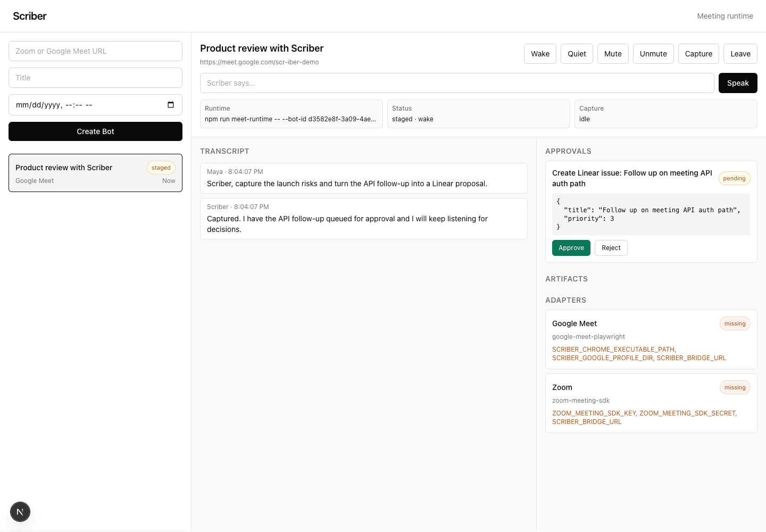Click the Status staged · wake value
The width and height of the screenshot is (766, 532).
[413, 119]
